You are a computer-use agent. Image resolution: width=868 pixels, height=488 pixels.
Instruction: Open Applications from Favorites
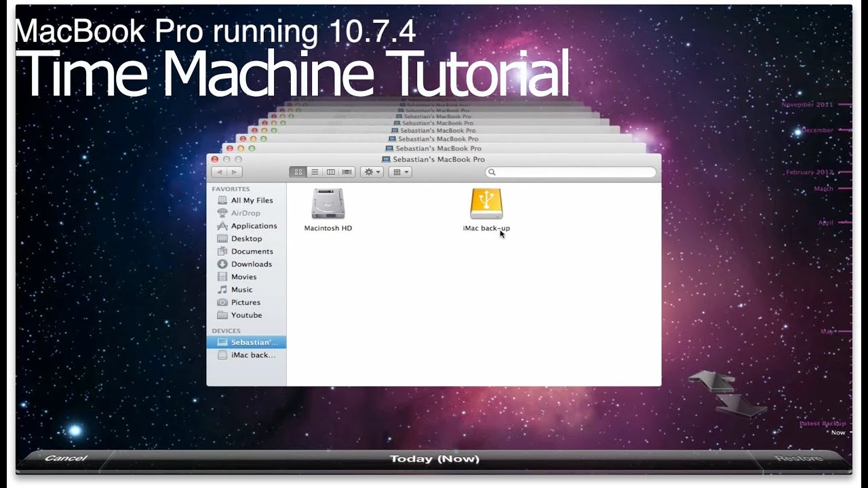pyautogui.click(x=246, y=226)
